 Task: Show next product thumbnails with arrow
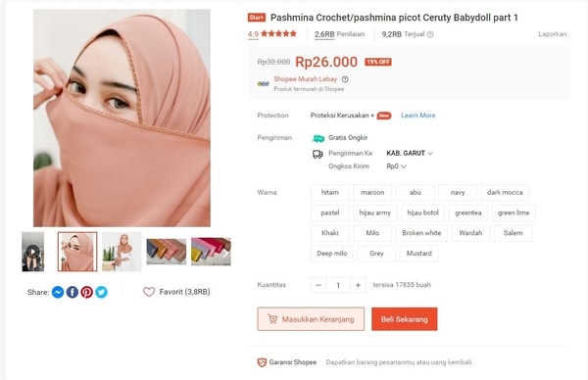coord(225,254)
